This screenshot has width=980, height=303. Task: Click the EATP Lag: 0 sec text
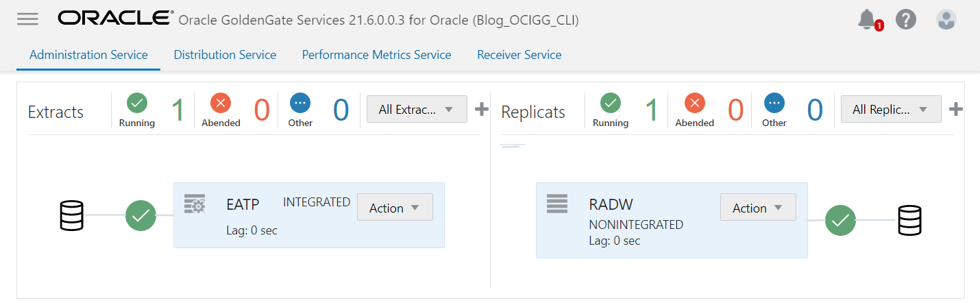[252, 230]
